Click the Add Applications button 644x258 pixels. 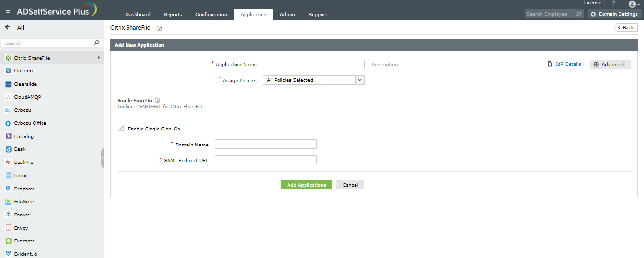(306, 185)
